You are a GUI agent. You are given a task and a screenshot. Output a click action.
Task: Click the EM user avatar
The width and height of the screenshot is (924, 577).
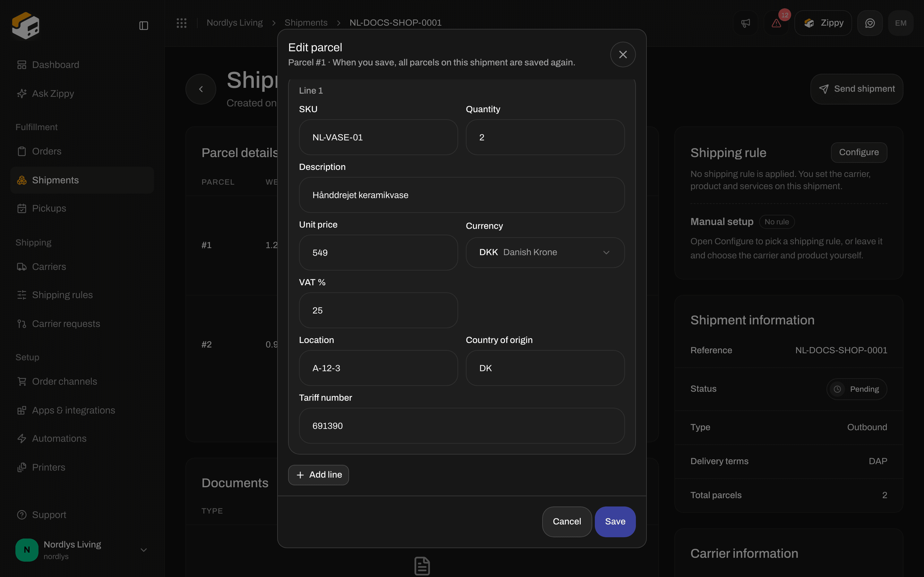(x=901, y=23)
